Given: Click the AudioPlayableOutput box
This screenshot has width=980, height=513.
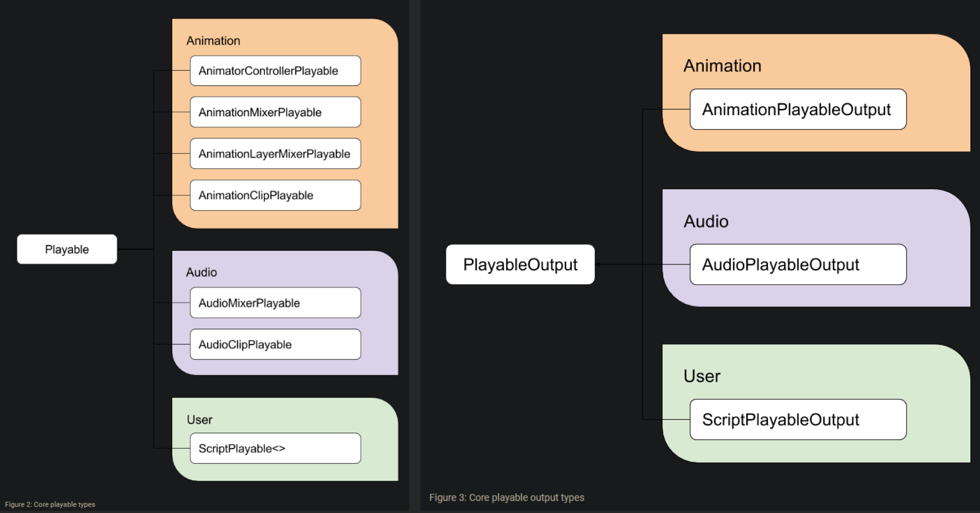Looking at the screenshot, I should (798, 264).
